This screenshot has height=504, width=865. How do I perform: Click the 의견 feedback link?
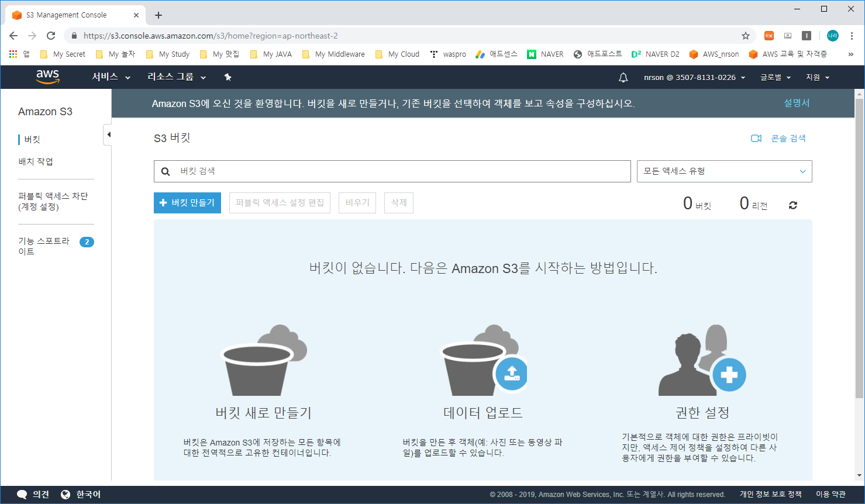41,495
